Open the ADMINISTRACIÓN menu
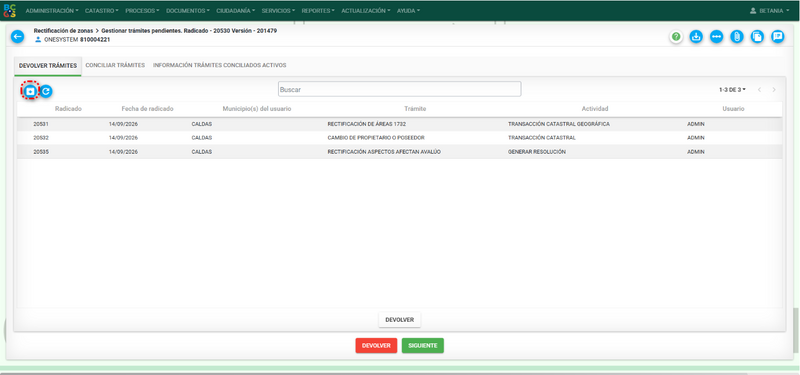This screenshot has height=375, width=800. click(52, 11)
